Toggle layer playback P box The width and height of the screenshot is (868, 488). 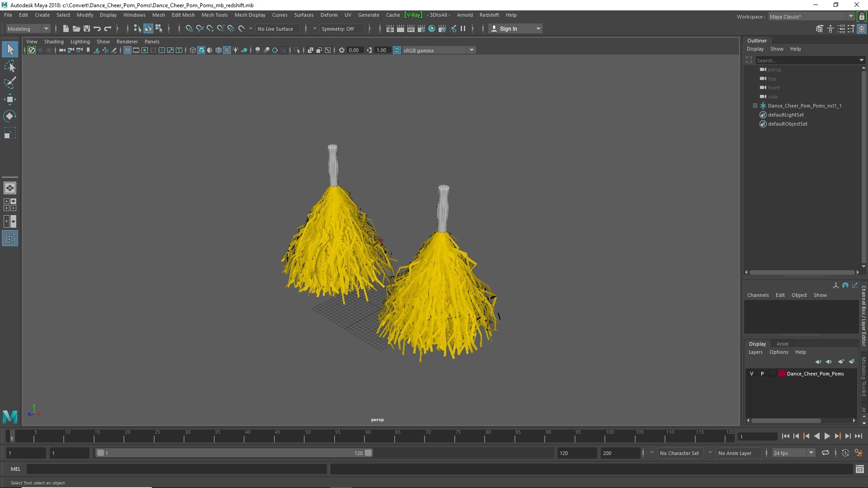(x=762, y=374)
